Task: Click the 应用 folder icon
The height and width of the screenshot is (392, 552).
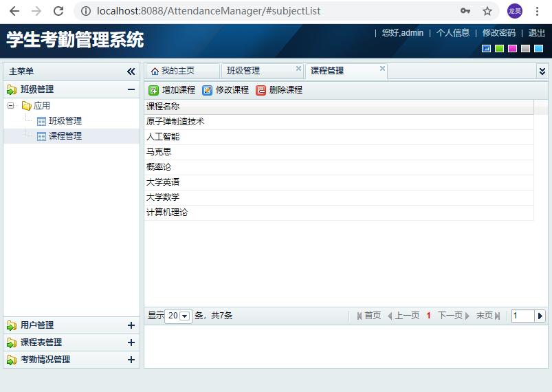Action: tap(26, 105)
